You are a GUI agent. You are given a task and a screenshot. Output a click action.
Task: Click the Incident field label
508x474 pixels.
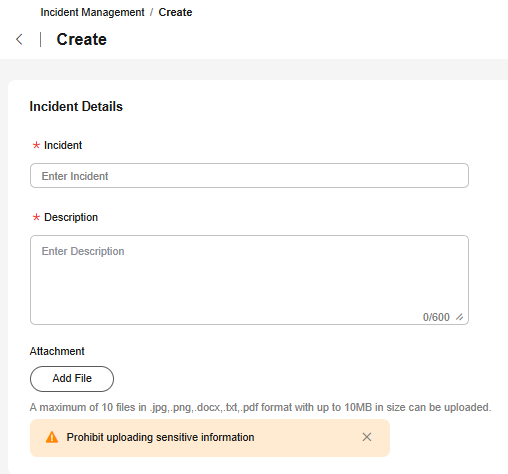click(x=63, y=145)
